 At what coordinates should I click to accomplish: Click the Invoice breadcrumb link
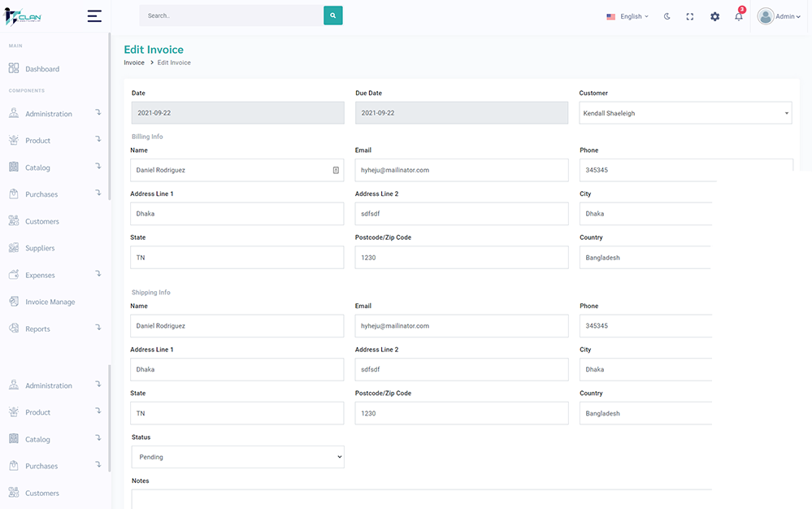134,63
